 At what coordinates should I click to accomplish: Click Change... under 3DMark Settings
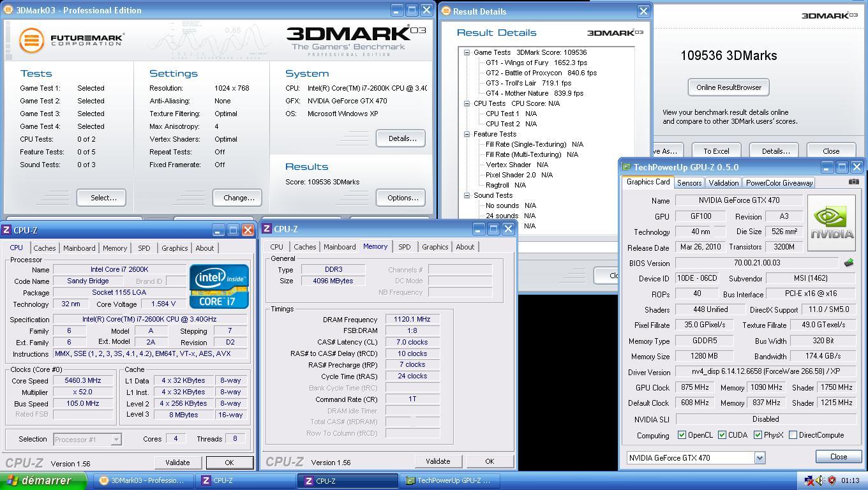point(239,198)
